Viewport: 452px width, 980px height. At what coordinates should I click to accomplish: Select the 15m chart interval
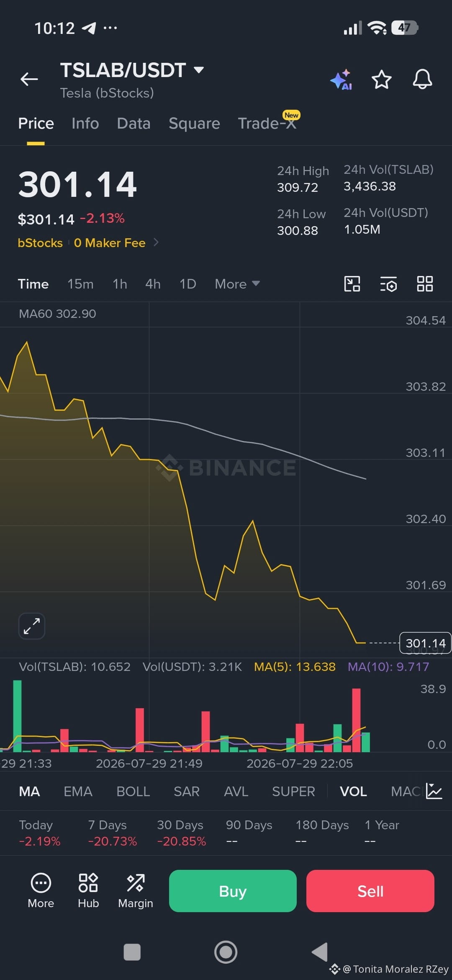tap(80, 284)
